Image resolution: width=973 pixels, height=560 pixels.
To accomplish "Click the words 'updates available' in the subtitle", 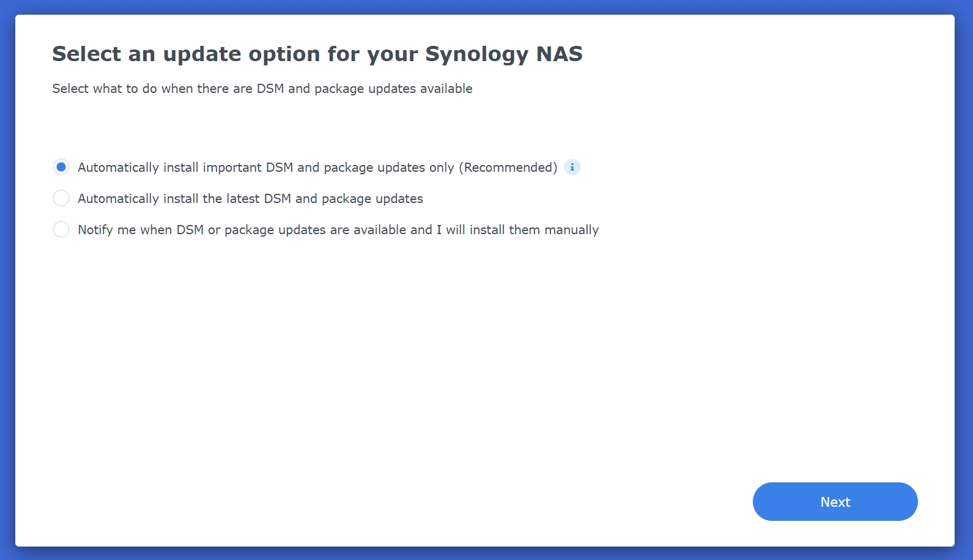I will coord(420,89).
